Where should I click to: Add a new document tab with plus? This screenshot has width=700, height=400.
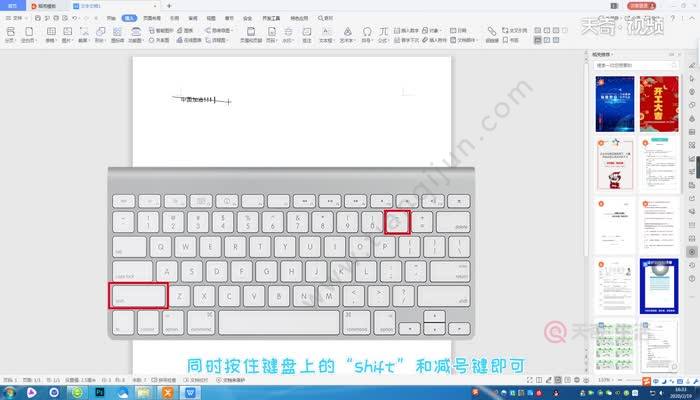[x=169, y=6]
